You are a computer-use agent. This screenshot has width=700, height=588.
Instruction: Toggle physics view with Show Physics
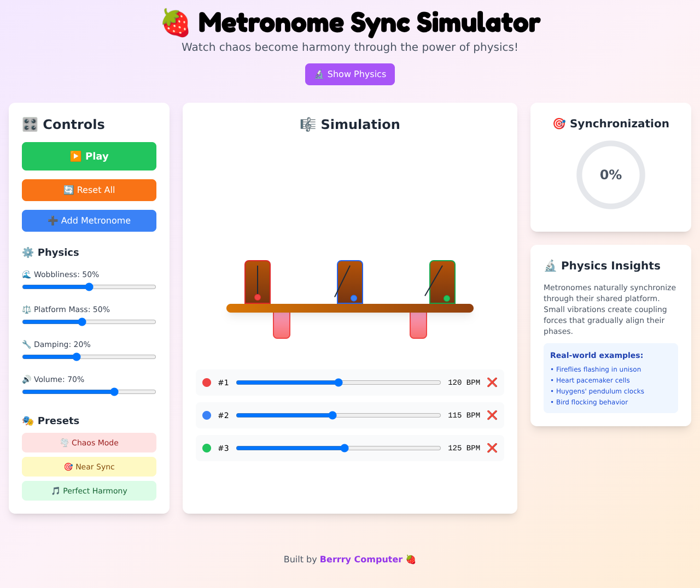click(x=349, y=74)
